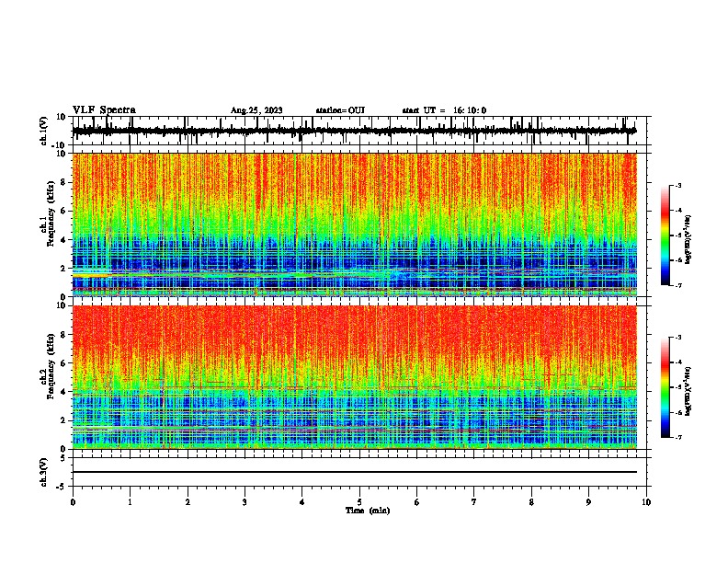Click the "6" kHz tick of ch.1 spectrogram

[63, 211]
